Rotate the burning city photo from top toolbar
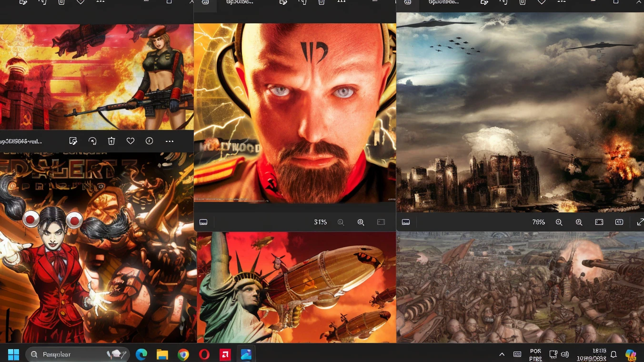This screenshot has width=644, height=362. pos(503,2)
